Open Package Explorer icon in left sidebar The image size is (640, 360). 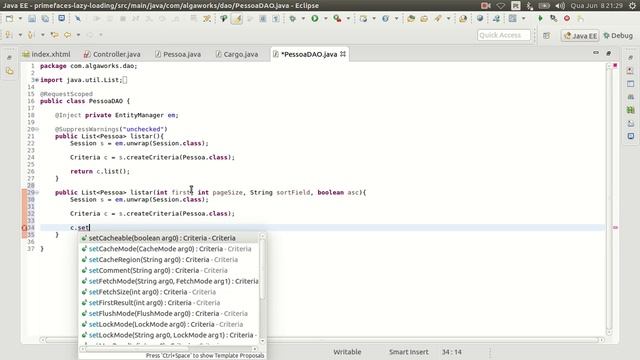9,71
